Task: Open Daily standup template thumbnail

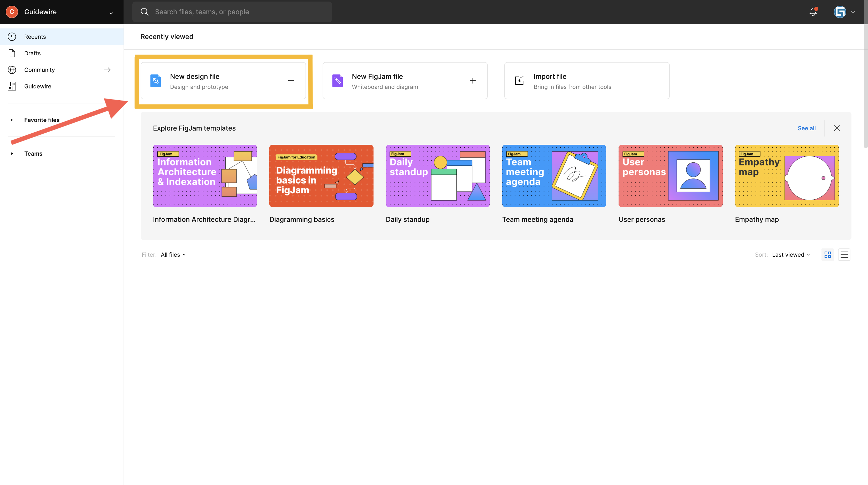Action: (438, 176)
